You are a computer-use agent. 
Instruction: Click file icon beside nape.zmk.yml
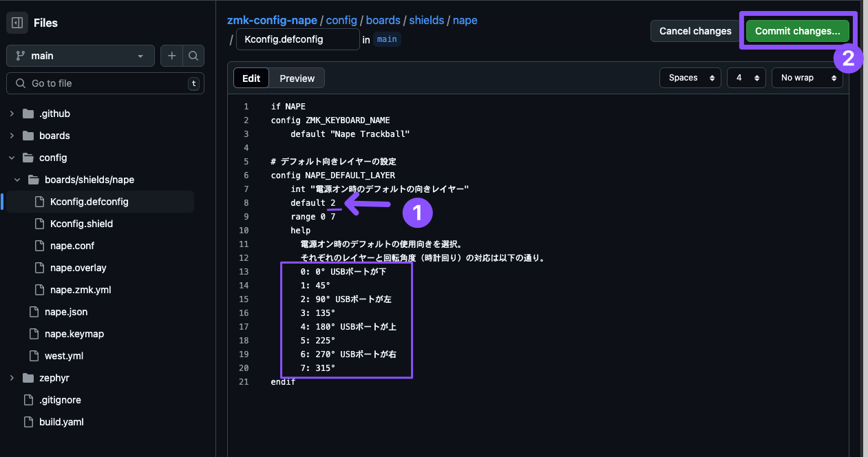[39, 290]
